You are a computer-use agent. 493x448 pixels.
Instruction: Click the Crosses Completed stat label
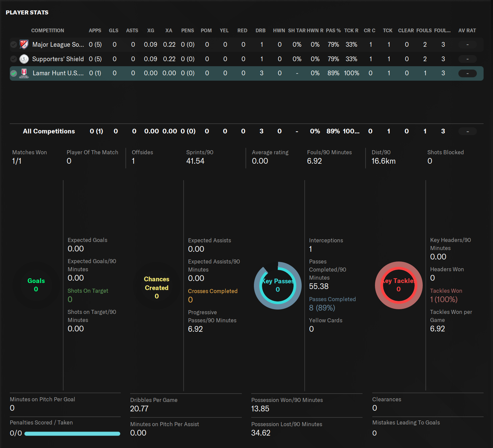tap(213, 291)
